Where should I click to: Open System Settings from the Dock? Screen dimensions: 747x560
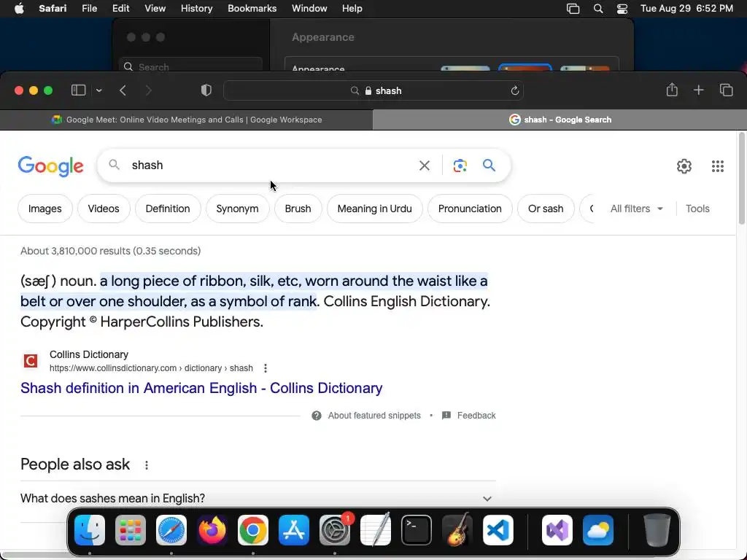(x=335, y=531)
